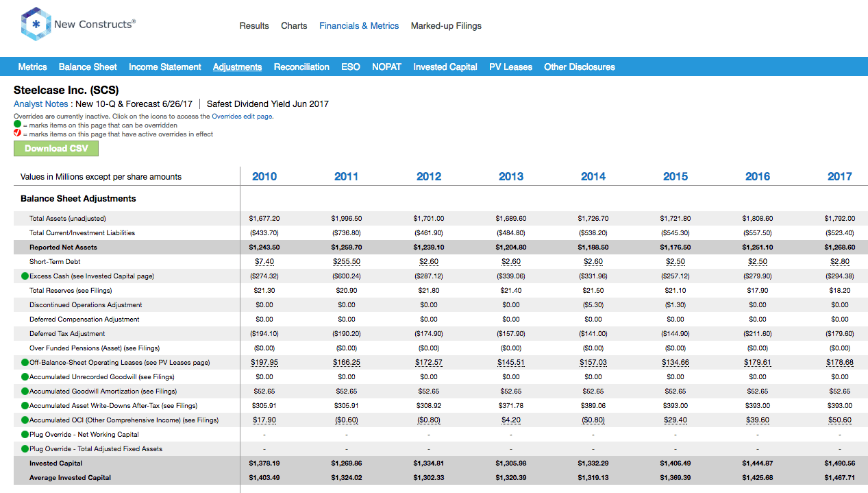Click the Download CSV button

point(56,149)
